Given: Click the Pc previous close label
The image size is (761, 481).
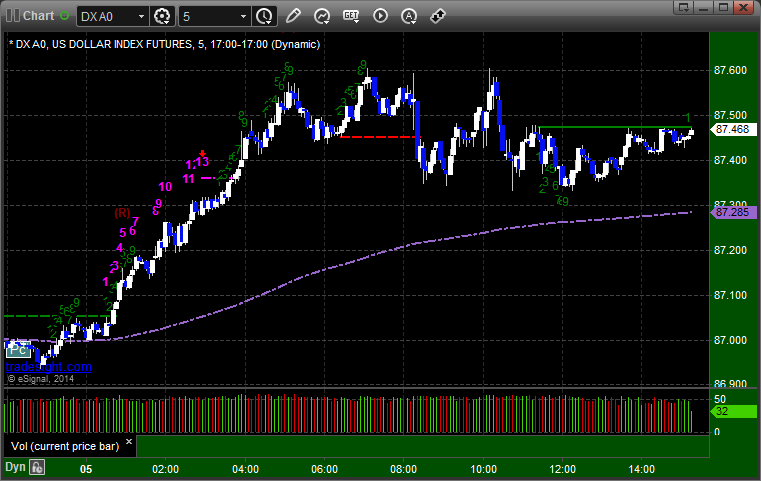Looking at the screenshot, I should (x=18, y=349).
